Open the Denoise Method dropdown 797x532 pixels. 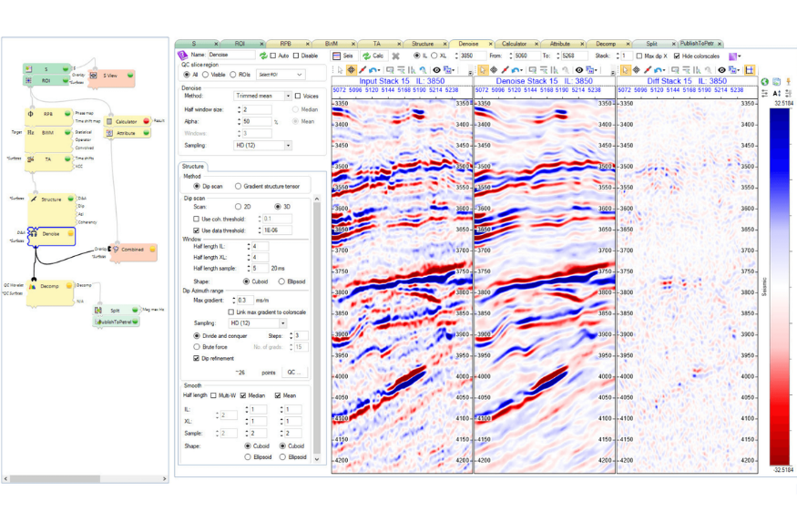(262, 96)
